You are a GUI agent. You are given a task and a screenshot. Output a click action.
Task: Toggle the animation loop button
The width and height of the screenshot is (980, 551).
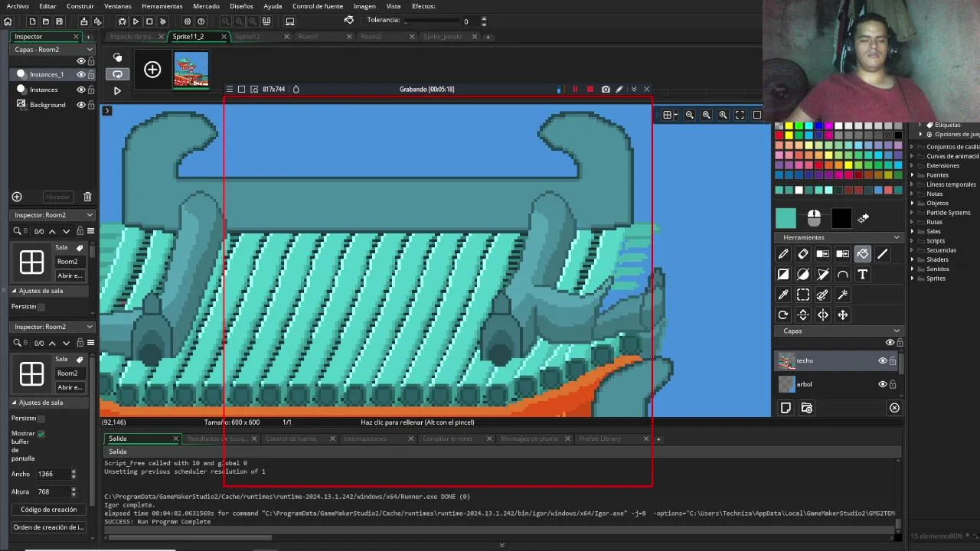[117, 74]
